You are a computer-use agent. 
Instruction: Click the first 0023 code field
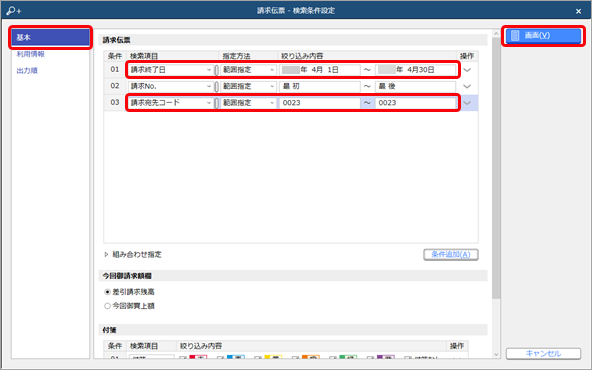coord(319,103)
